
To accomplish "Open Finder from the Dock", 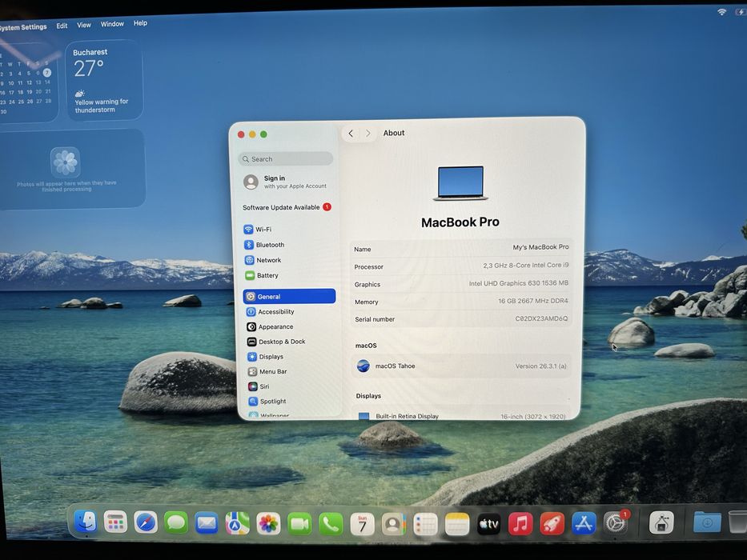I will (x=86, y=522).
